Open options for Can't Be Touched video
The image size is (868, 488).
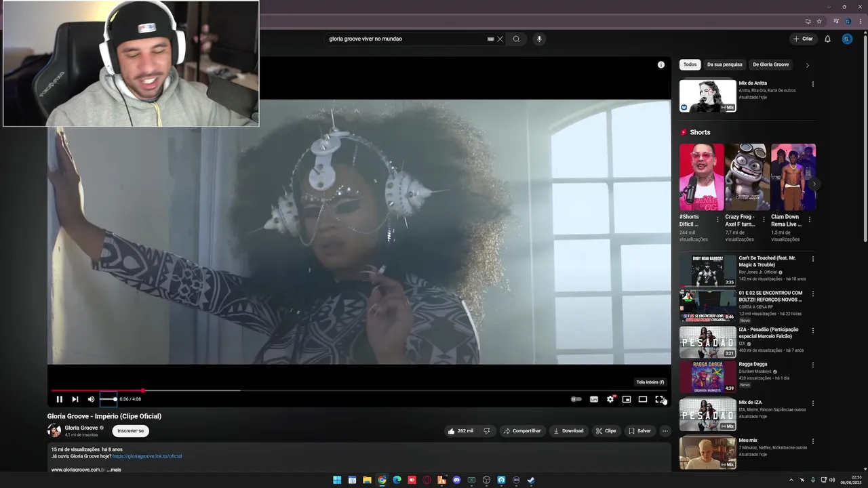point(813,259)
